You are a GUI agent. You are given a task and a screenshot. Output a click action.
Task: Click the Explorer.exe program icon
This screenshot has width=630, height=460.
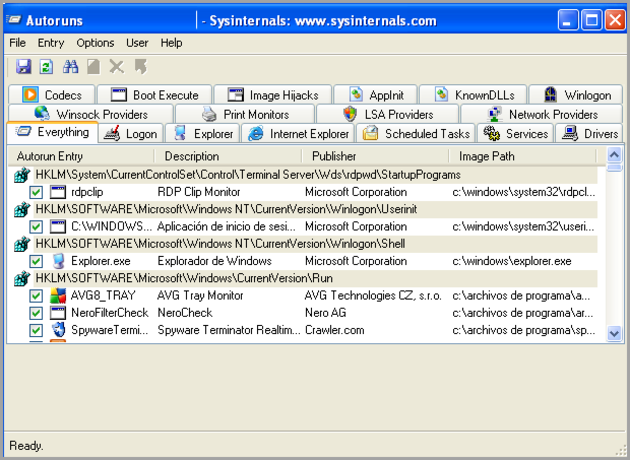pos(58,261)
